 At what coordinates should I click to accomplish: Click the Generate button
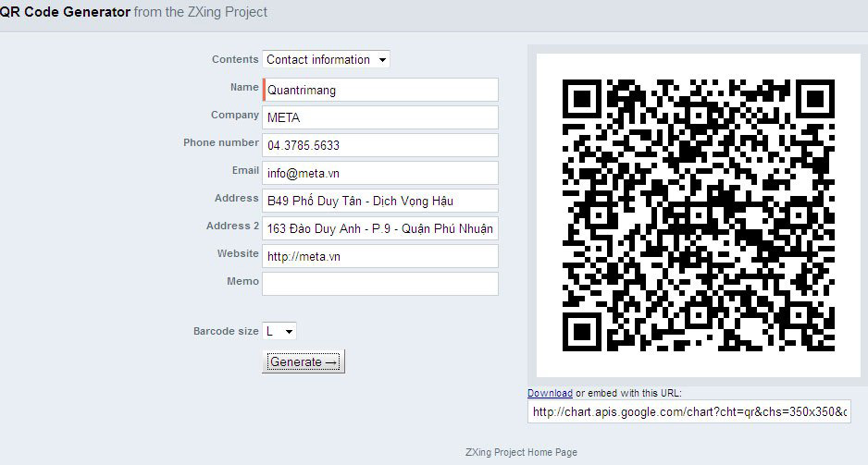click(304, 361)
